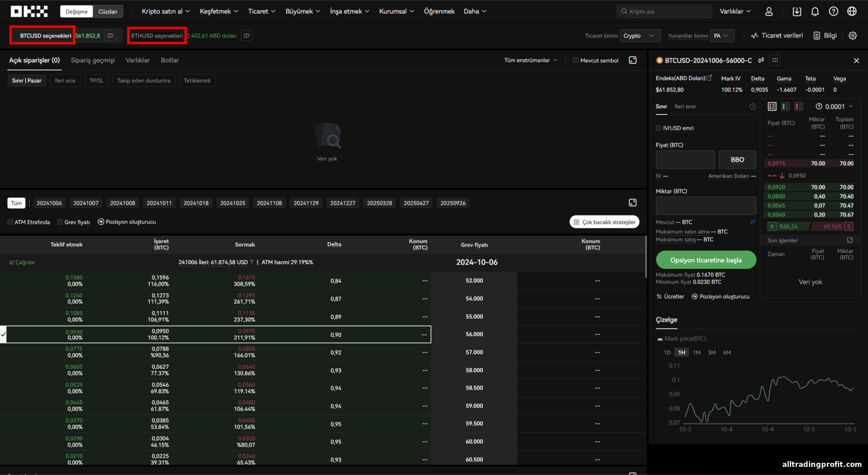Open Ticaret verileri trading data
This screenshot has width=868, height=475.
[x=777, y=35]
